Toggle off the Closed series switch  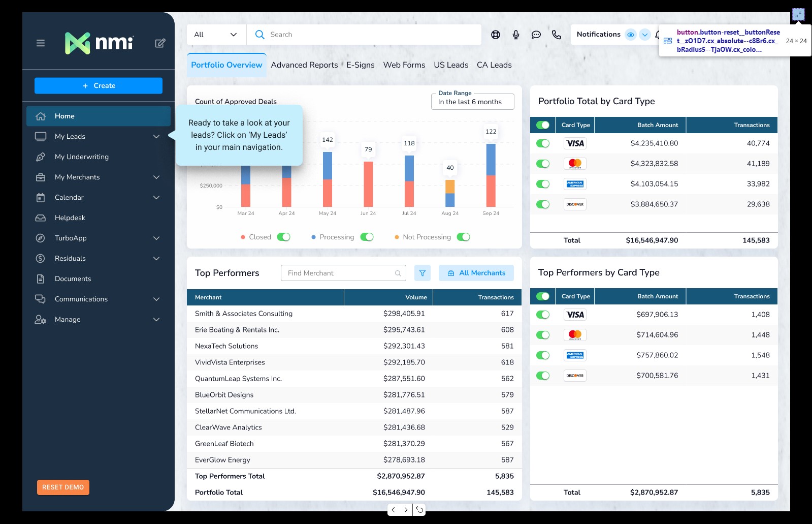pyautogui.click(x=283, y=237)
